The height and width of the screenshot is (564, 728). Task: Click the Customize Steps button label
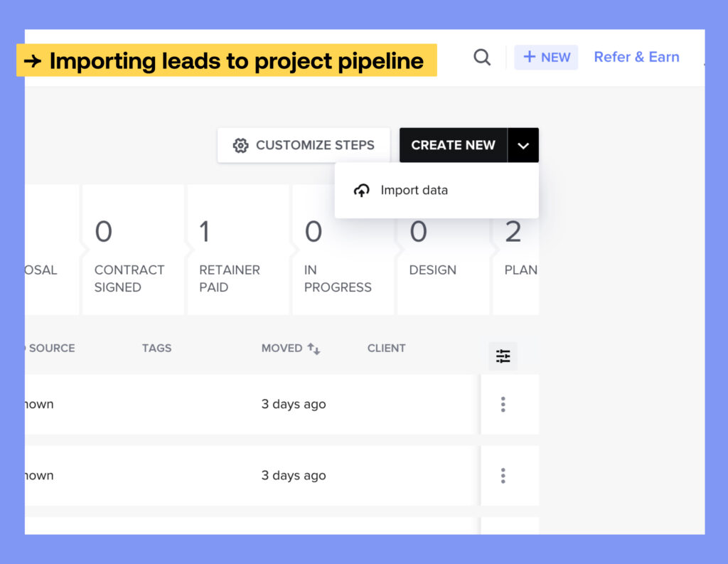tap(315, 145)
